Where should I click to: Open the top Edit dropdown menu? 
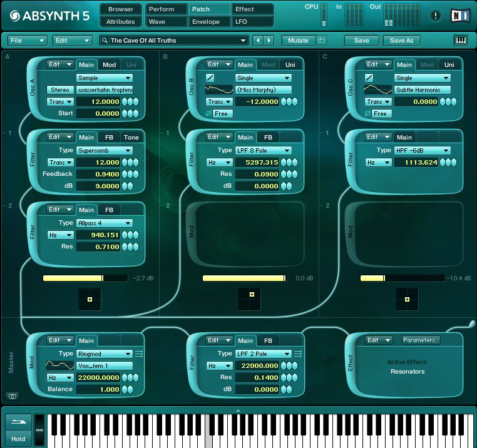[72, 41]
